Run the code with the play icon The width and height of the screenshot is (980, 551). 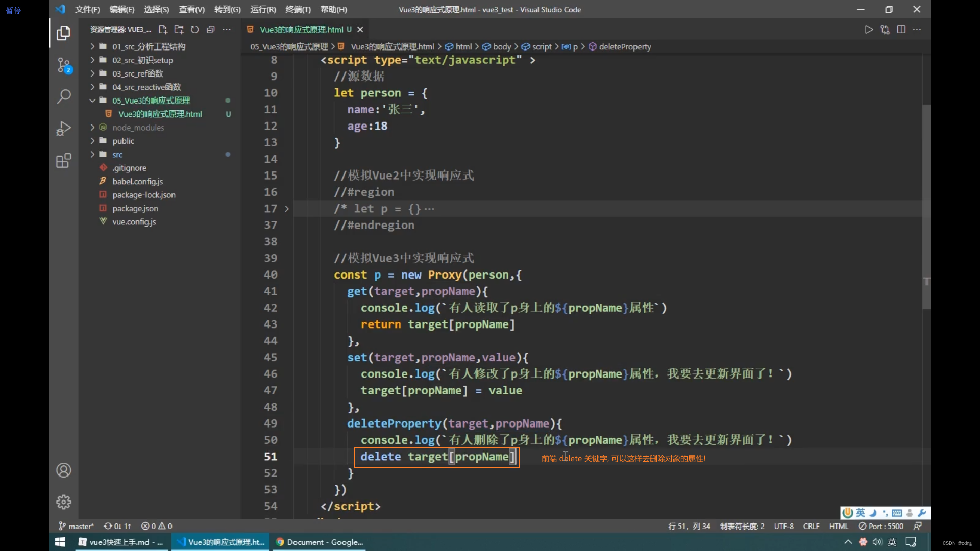pyautogui.click(x=868, y=30)
